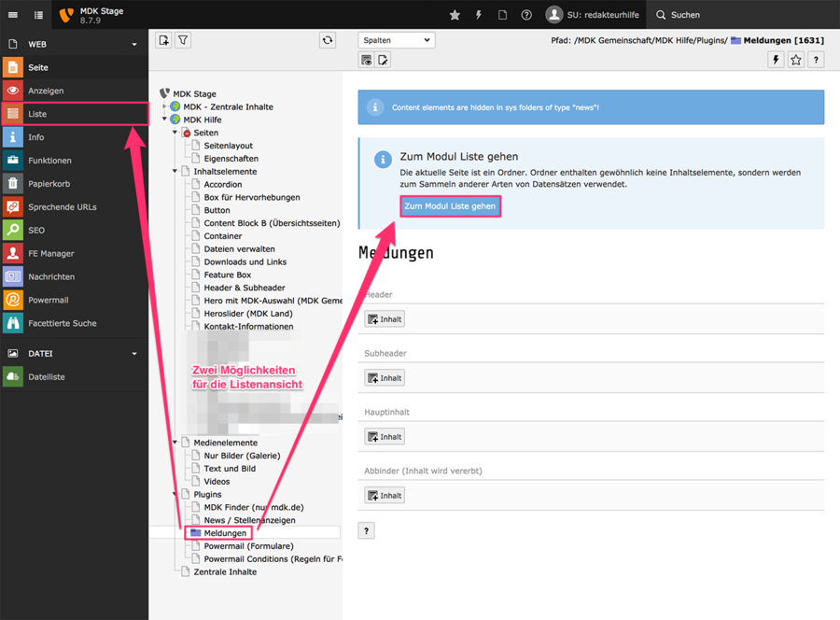
Task: Add Inhalt in Subheader column
Action: click(385, 378)
